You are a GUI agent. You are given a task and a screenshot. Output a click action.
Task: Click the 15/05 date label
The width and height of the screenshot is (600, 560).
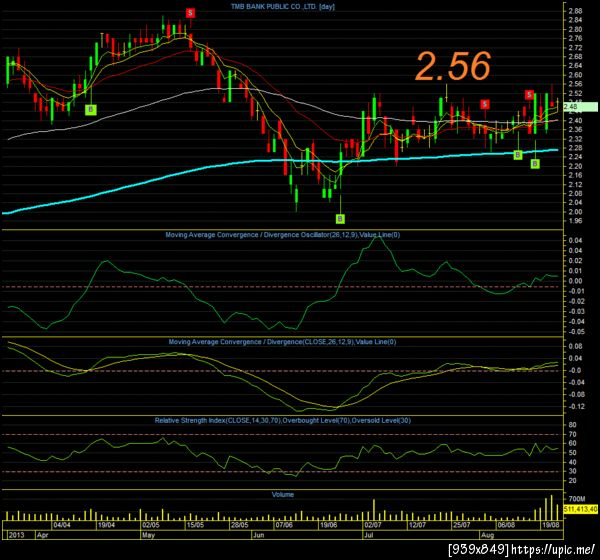pyautogui.click(x=195, y=525)
